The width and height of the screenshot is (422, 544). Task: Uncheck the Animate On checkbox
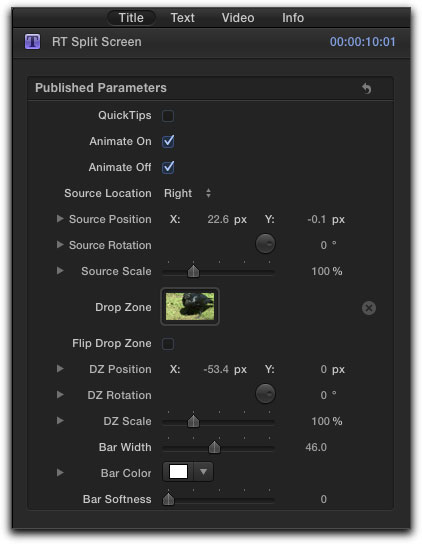168,141
